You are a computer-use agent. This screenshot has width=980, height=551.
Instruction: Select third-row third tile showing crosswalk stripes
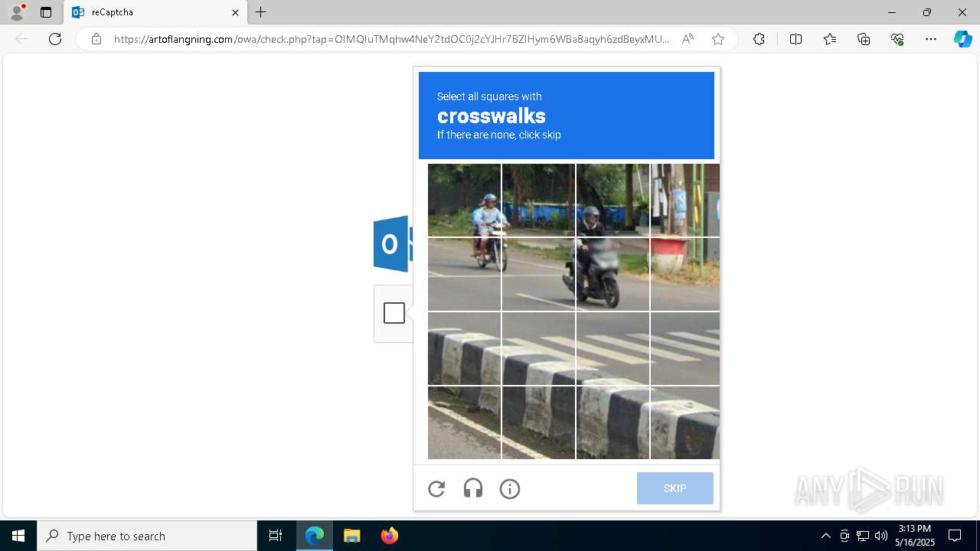(x=612, y=348)
